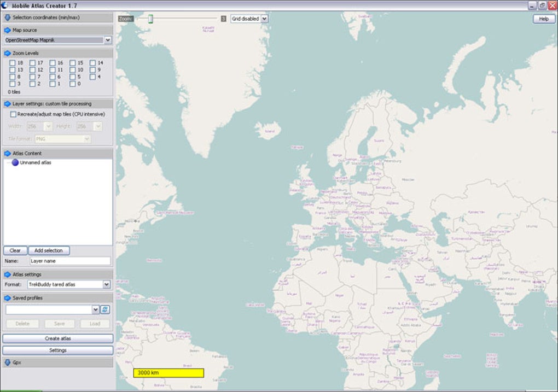This screenshot has height=392, width=558.
Task: Click the Saved profiles header arrow icon
Action: coord(8,298)
